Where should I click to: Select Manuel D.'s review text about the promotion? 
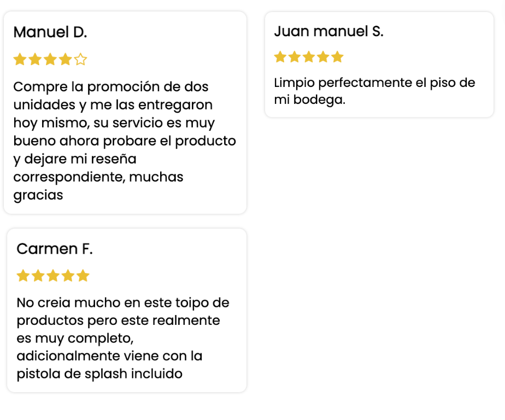125,141
